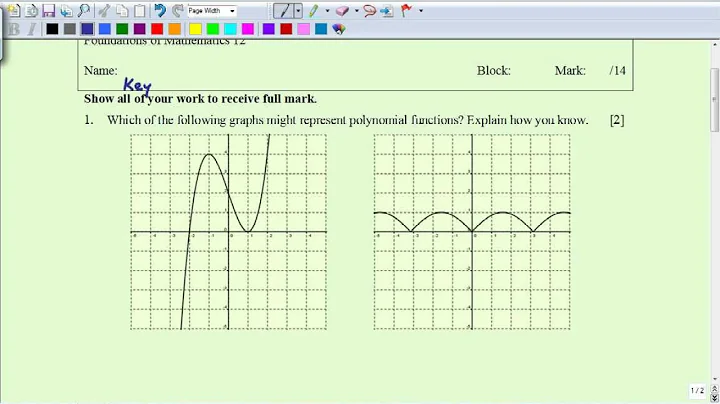Open the more colors palette icon
720x404 pixels.
(339, 29)
